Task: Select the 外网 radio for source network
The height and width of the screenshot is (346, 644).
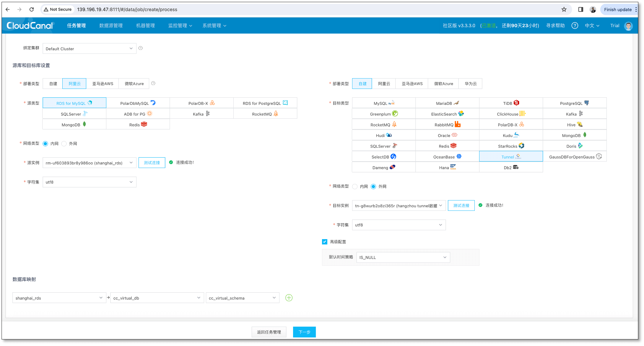Action: (x=64, y=144)
